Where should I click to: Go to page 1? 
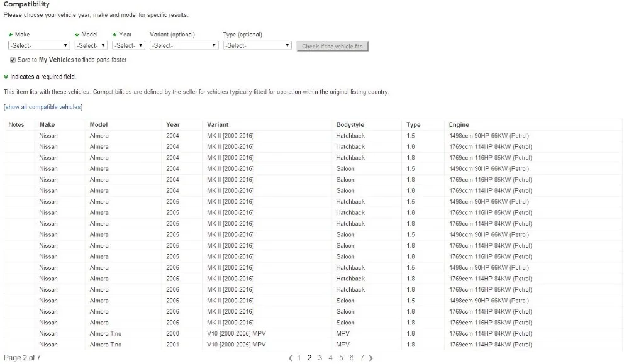pos(299,358)
